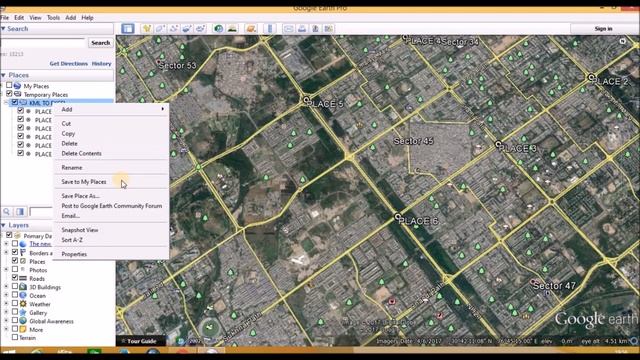Open the Add submenu in the context menu
640x360 pixels.
(111, 109)
